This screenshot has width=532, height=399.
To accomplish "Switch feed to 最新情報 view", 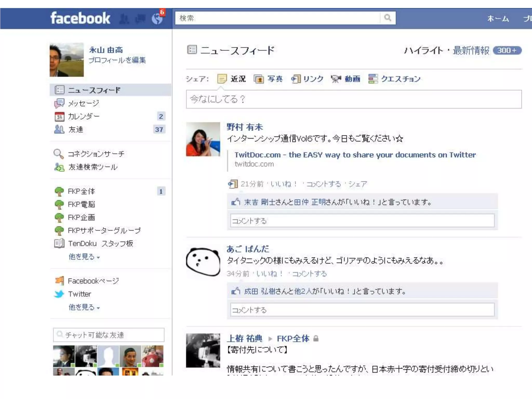I will pyautogui.click(x=471, y=50).
